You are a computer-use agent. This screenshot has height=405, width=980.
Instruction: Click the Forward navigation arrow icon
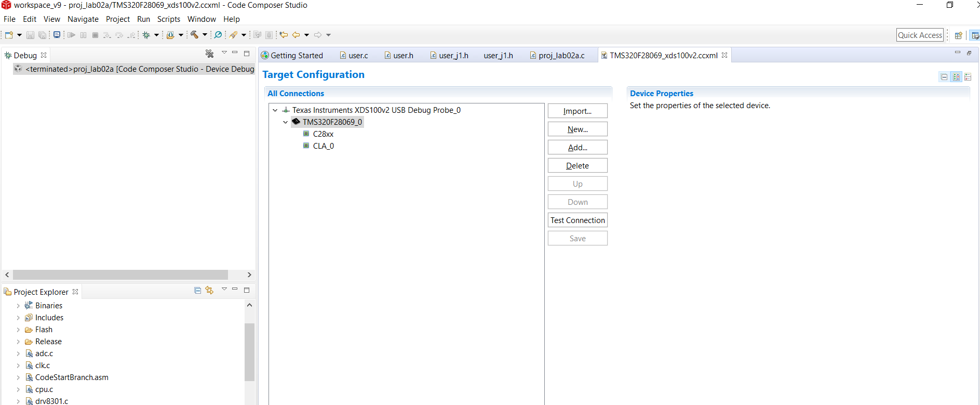point(318,35)
